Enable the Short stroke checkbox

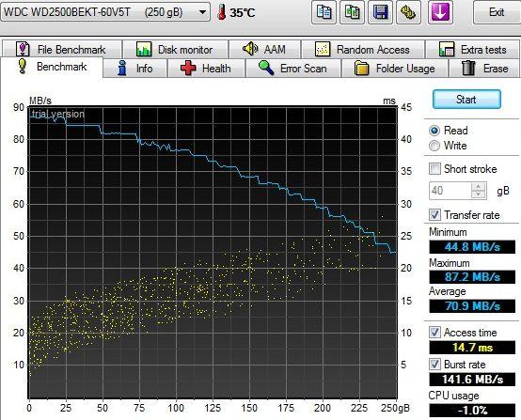(434, 169)
